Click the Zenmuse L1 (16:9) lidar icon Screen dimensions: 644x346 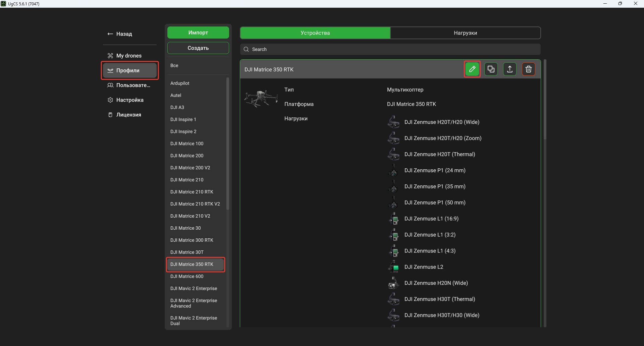393,219
